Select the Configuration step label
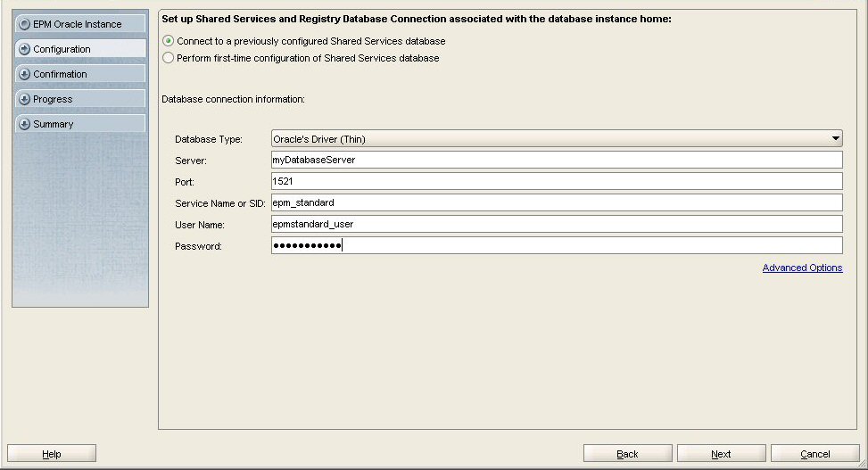This screenshot has width=868, height=470. pyautogui.click(x=62, y=49)
